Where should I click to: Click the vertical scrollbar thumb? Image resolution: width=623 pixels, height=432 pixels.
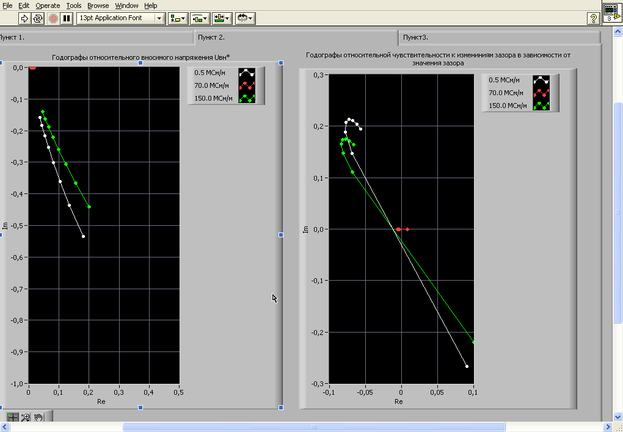tap(618, 213)
